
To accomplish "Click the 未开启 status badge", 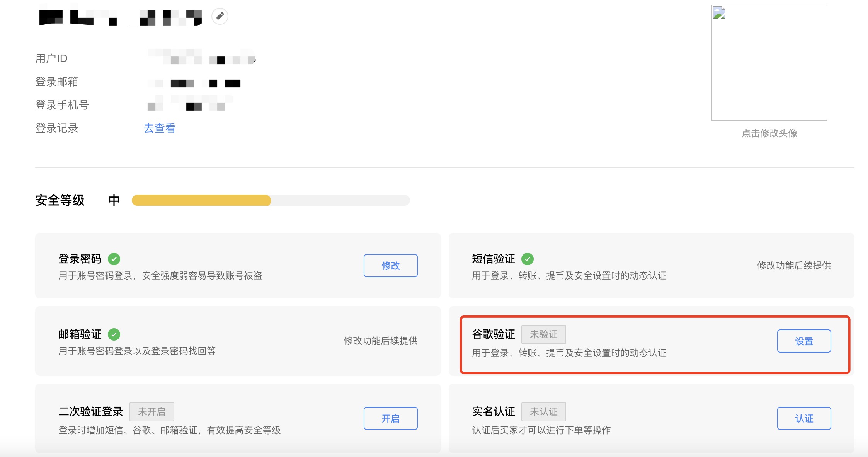I will (151, 411).
